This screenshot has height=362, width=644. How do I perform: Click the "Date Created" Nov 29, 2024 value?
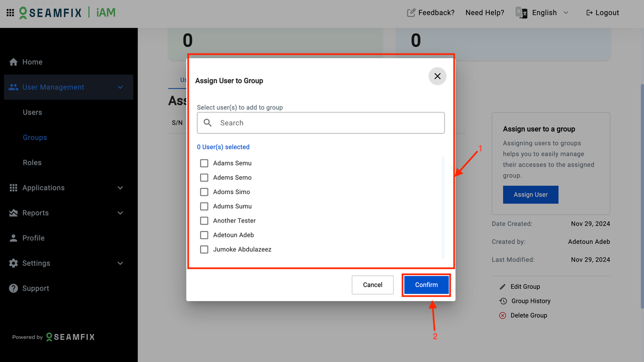click(590, 224)
